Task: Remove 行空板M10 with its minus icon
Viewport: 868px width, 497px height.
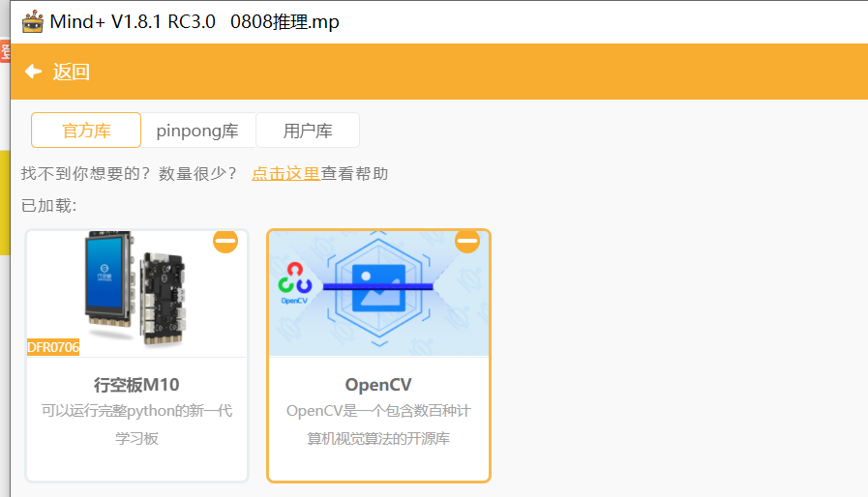Action: (225, 241)
